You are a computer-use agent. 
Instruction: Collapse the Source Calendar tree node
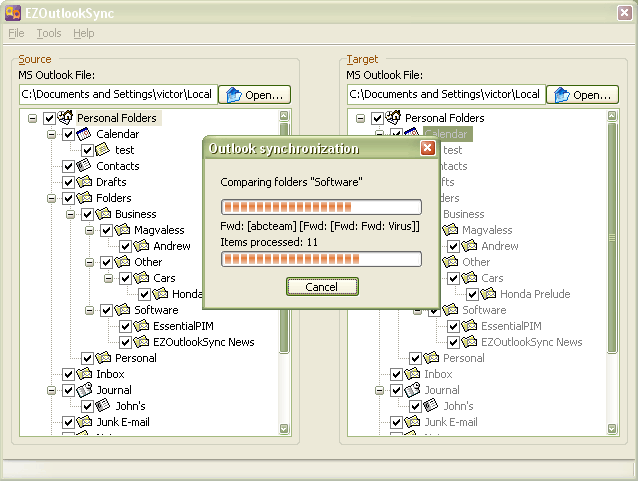51,134
